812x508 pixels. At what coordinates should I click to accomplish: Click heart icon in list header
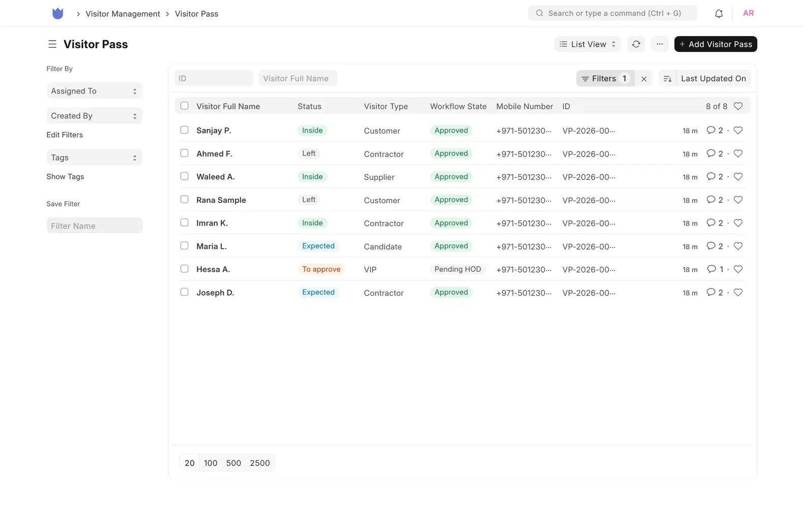pyautogui.click(x=738, y=106)
